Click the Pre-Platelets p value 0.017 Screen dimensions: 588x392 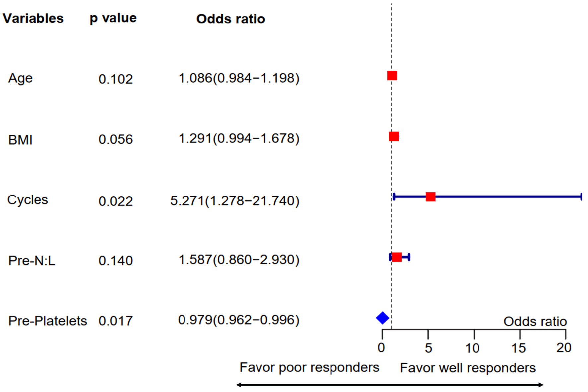click(x=115, y=321)
